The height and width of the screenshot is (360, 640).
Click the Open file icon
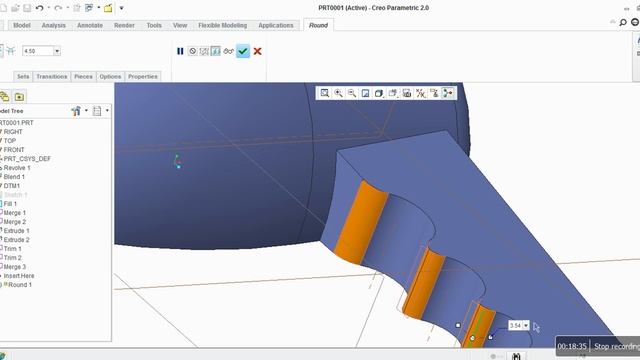[16, 8]
